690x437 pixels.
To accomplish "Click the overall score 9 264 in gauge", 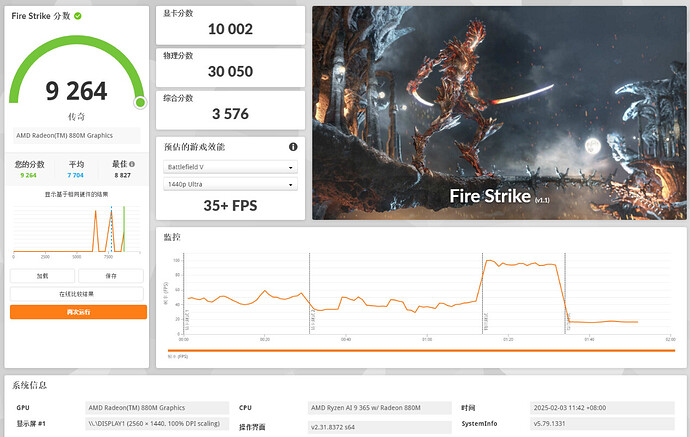I will [76, 91].
